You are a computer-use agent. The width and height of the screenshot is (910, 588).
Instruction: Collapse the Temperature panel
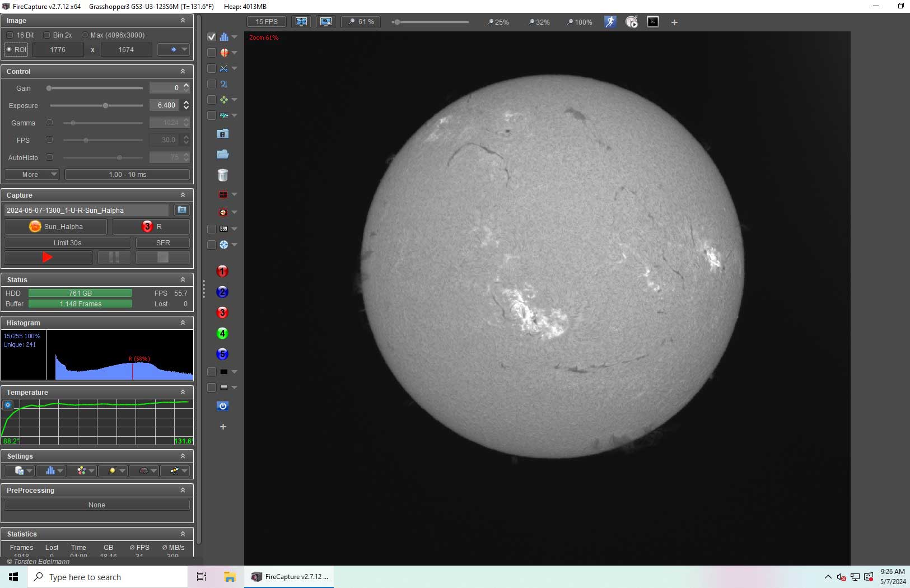(183, 393)
